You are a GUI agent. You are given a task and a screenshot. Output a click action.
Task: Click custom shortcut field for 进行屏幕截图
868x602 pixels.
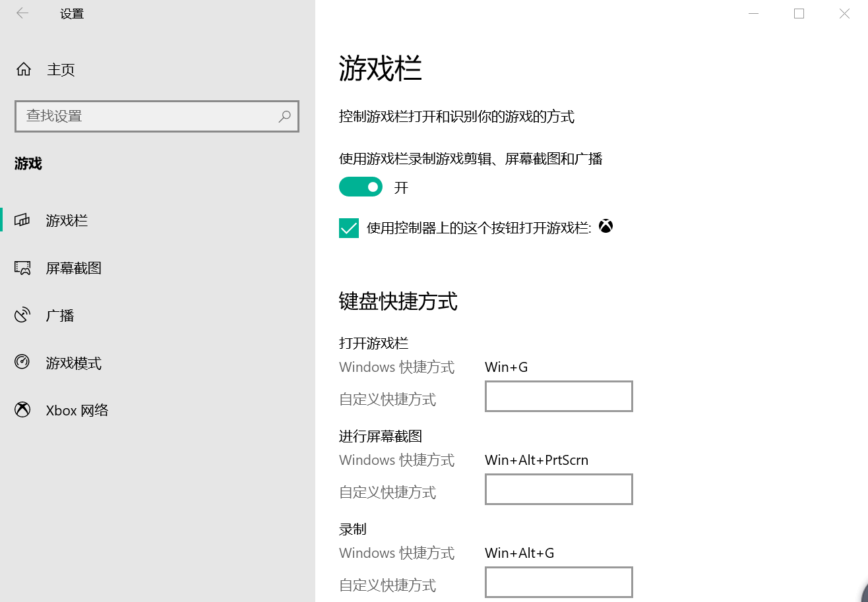559,489
